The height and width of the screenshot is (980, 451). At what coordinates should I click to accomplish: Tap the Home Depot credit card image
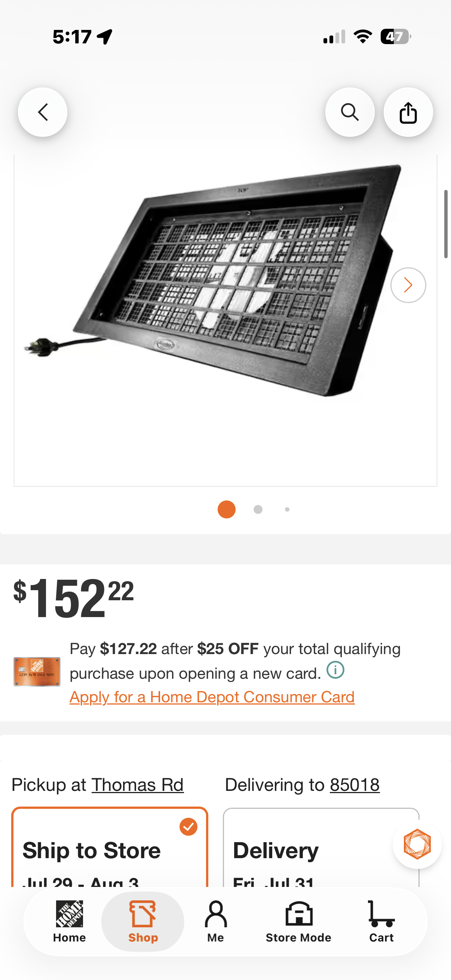click(37, 672)
